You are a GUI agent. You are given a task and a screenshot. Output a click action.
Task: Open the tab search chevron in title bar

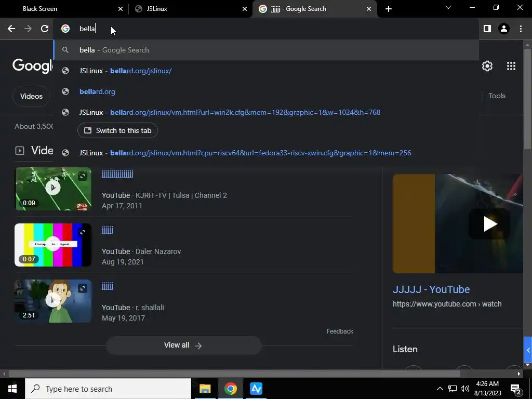point(448,7)
